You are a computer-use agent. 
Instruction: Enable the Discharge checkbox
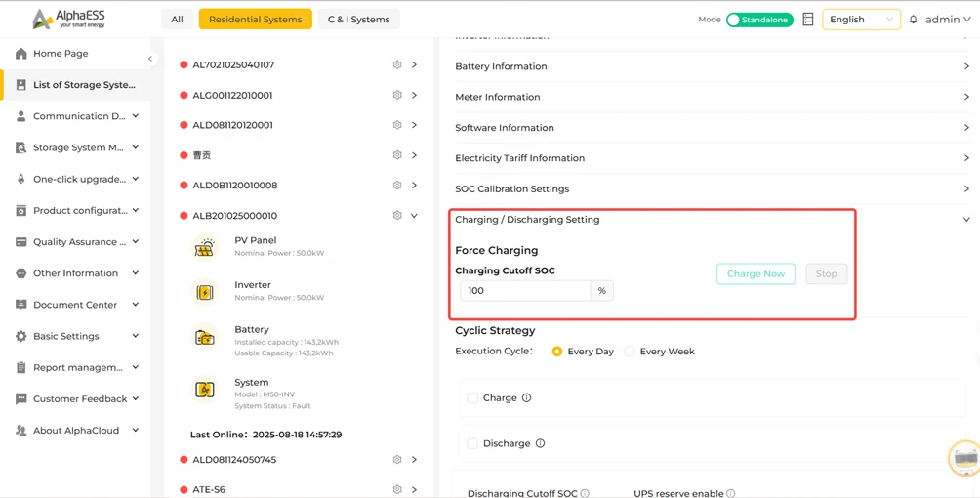(472, 443)
